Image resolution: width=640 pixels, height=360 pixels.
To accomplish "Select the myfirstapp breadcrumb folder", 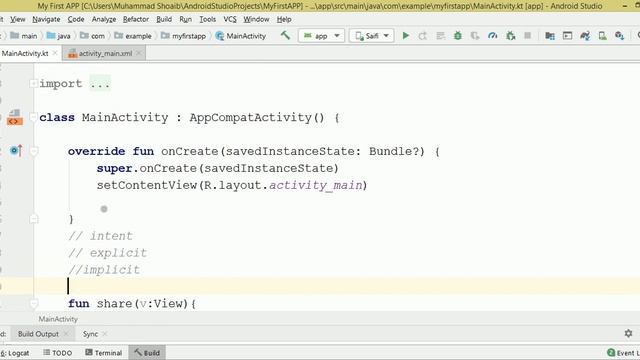I will tap(183, 36).
